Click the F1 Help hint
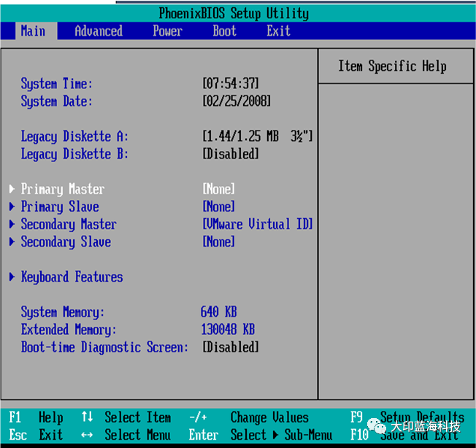476x448 pixels. (x=36, y=417)
